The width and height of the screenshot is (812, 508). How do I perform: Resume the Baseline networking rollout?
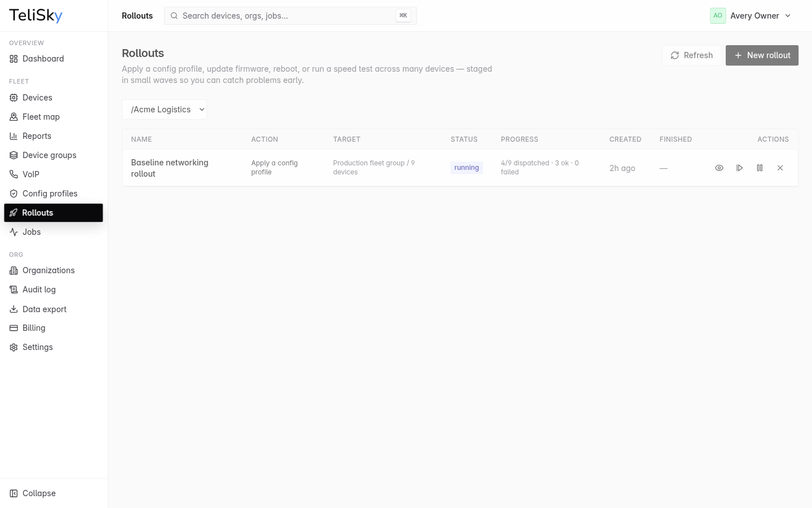tap(739, 168)
